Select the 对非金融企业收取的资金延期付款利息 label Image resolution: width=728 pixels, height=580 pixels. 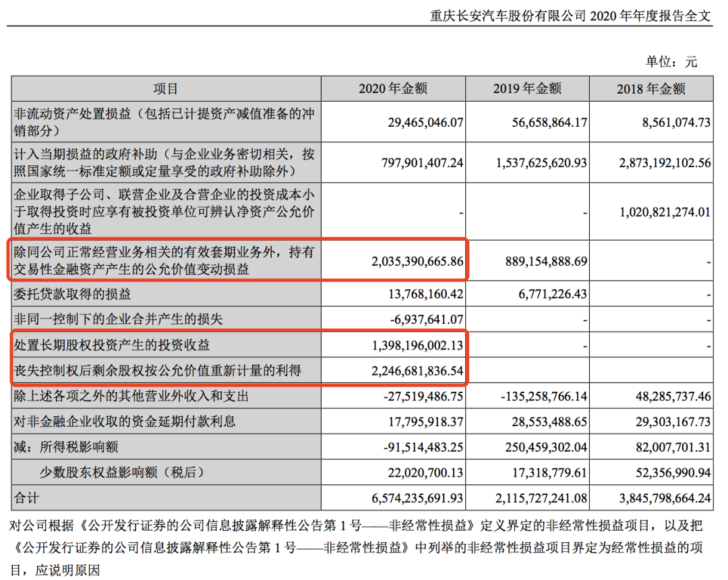click(x=125, y=422)
